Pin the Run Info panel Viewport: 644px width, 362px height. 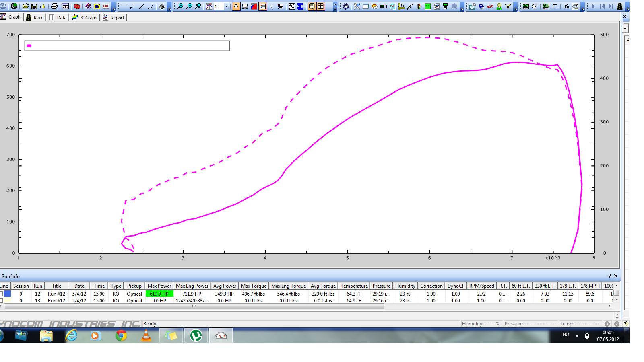coord(610,276)
